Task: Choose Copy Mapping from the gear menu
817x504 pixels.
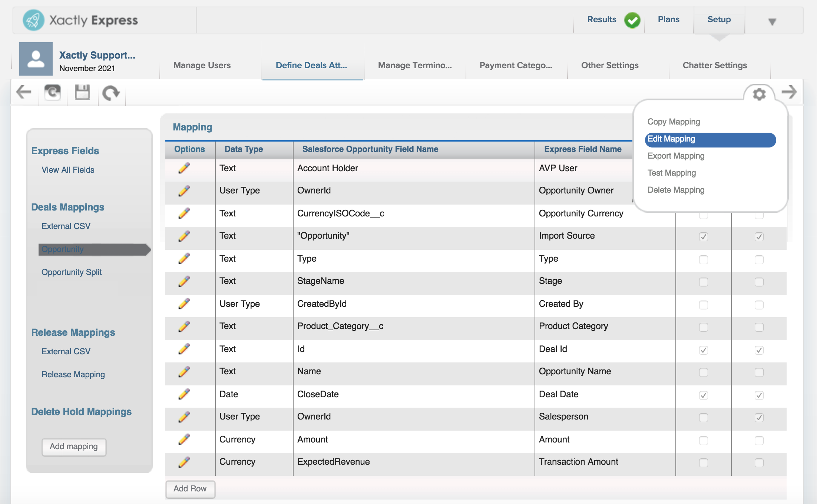Action: pos(674,122)
